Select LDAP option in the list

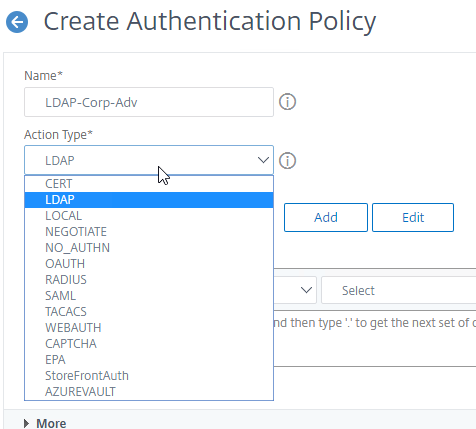(x=149, y=200)
